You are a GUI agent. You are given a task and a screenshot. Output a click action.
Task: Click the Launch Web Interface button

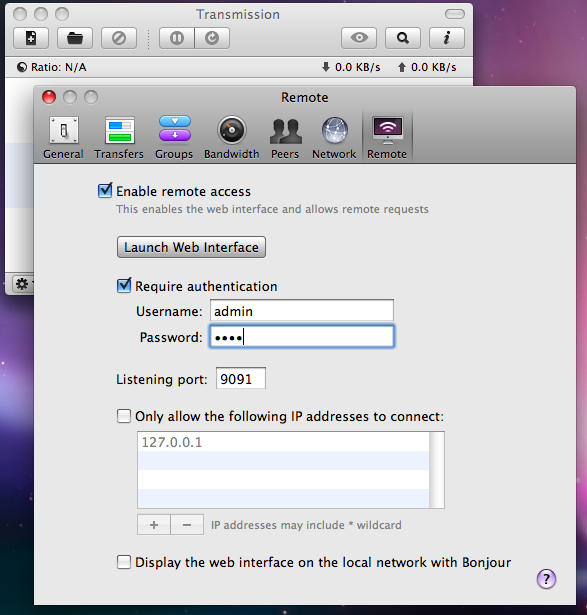click(x=191, y=247)
